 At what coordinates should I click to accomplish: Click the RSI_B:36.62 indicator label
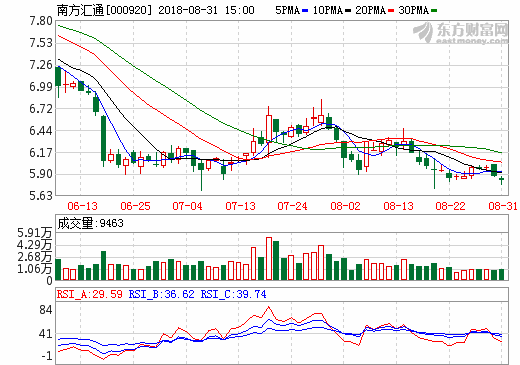pyautogui.click(x=161, y=294)
